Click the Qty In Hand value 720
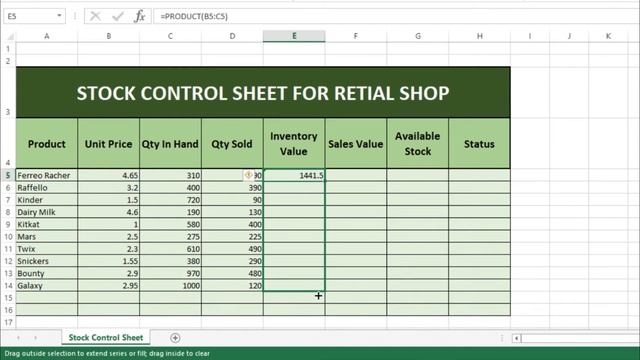Image resolution: width=640 pixels, height=360 pixels. pos(170,200)
